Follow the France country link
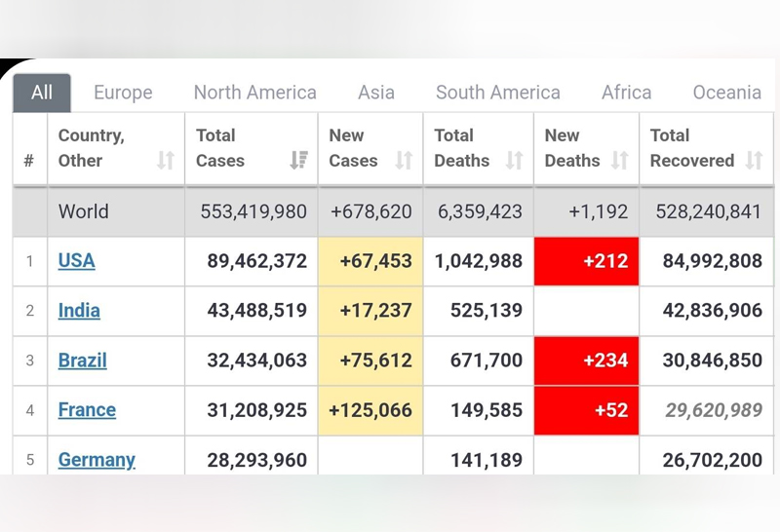The image size is (780, 532). click(87, 410)
